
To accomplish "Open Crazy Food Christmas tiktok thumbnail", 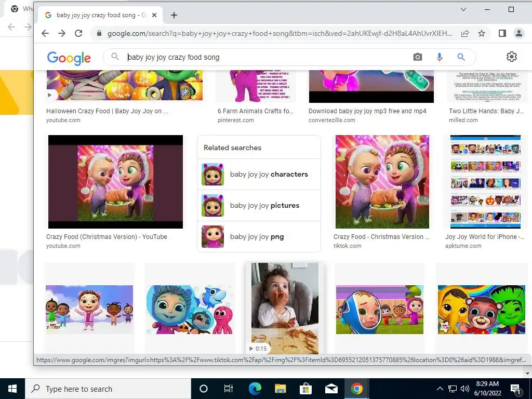I will [x=382, y=182].
